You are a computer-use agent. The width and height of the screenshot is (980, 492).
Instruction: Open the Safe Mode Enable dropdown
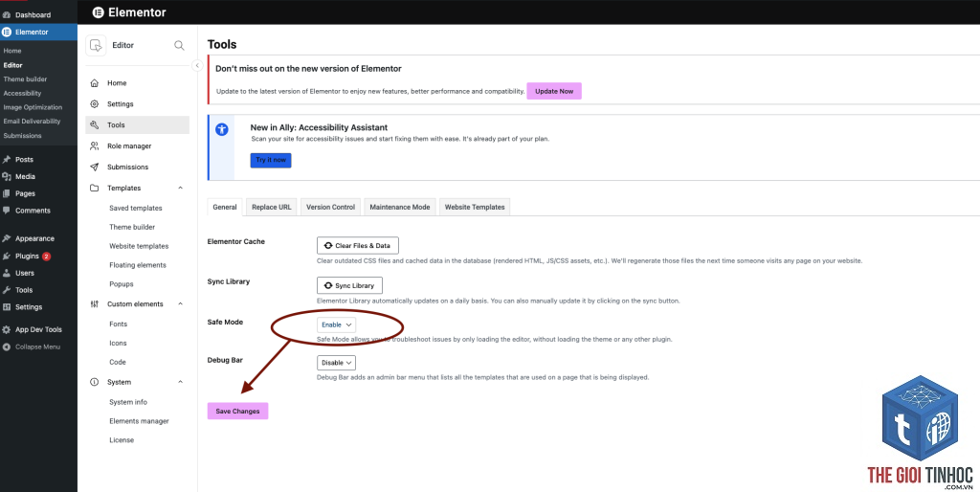coord(336,325)
